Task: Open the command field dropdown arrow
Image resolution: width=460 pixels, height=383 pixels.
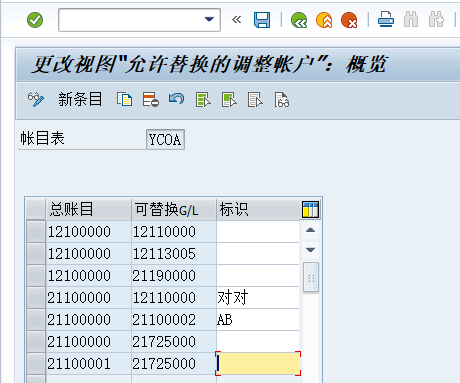Action: pos(209,20)
